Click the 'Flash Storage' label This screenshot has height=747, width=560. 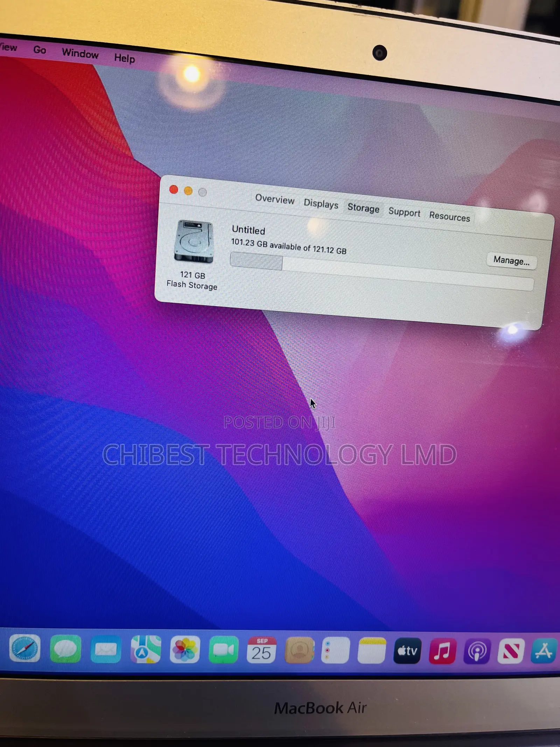192,285
